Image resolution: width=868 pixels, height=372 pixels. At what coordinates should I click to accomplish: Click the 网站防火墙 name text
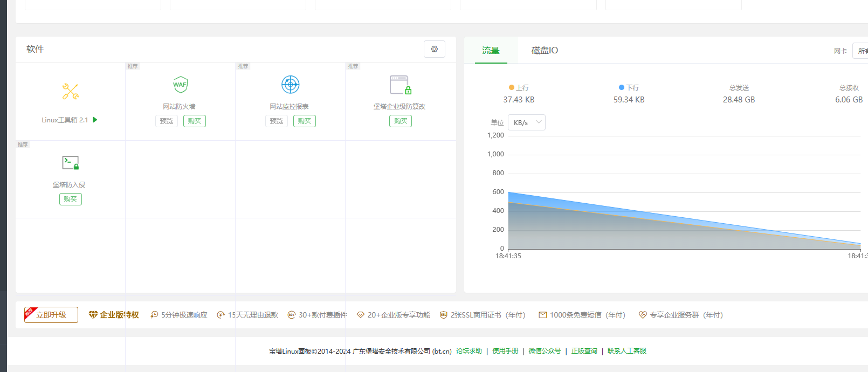179,107
